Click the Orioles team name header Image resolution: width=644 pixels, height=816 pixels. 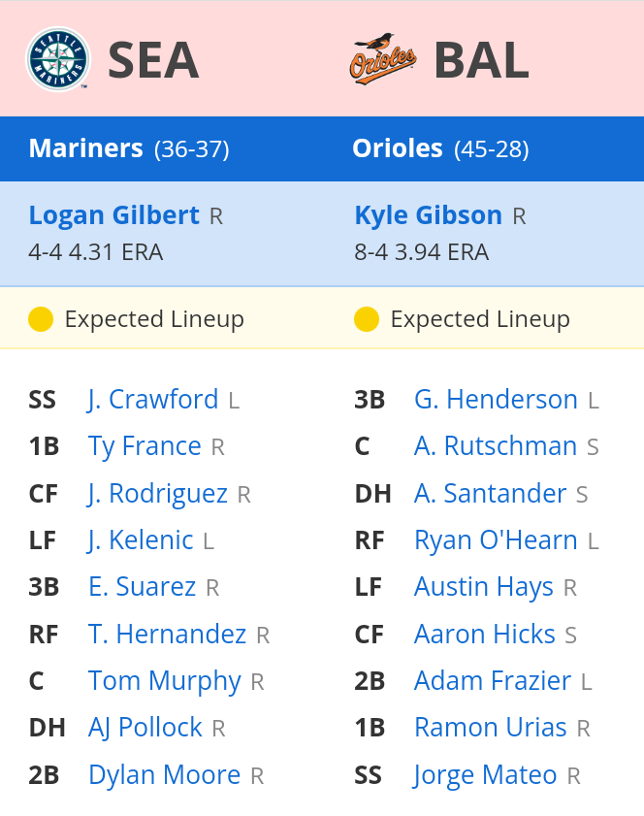(x=398, y=148)
